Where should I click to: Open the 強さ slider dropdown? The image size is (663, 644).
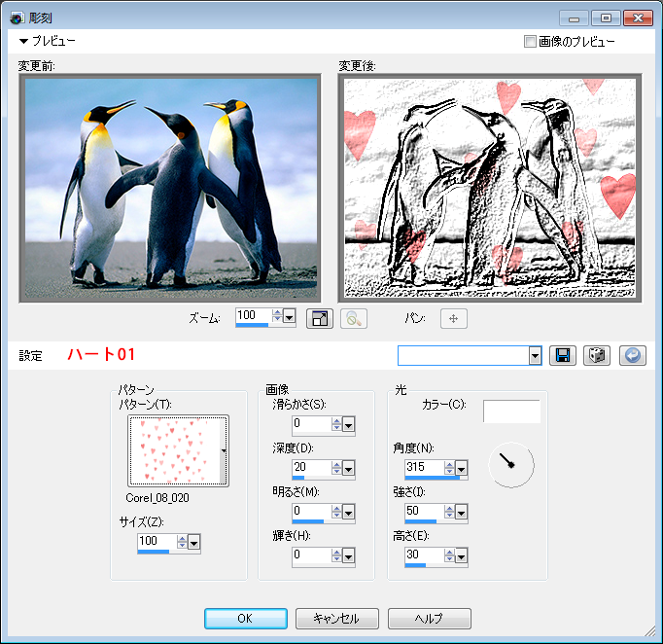pos(462,512)
